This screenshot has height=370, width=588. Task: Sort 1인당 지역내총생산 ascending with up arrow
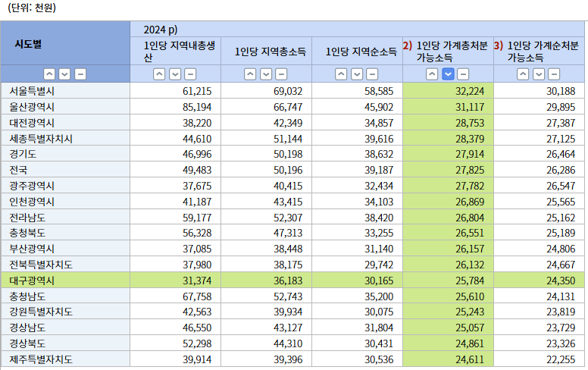coord(159,74)
